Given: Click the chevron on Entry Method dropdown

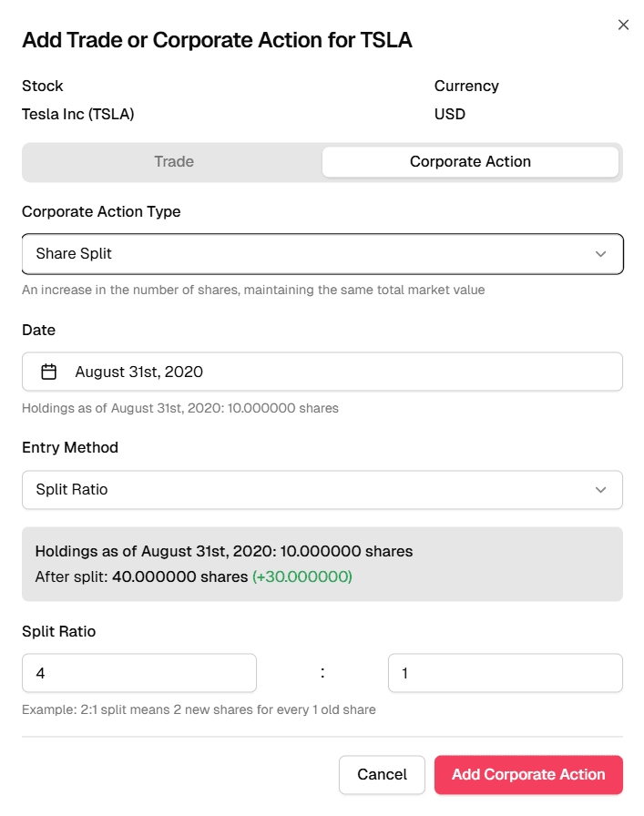Looking at the screenshot, I should coord(600,489).
